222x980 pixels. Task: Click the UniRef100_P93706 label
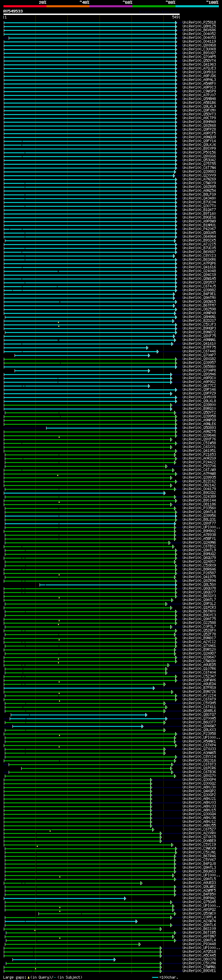coord(199,466)
